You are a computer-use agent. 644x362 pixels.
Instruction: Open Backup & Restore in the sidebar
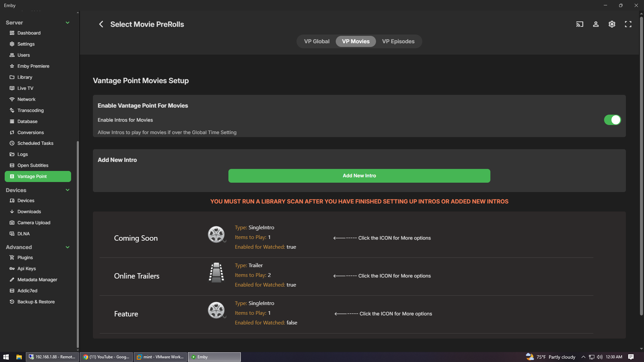[x=36, y=302]
